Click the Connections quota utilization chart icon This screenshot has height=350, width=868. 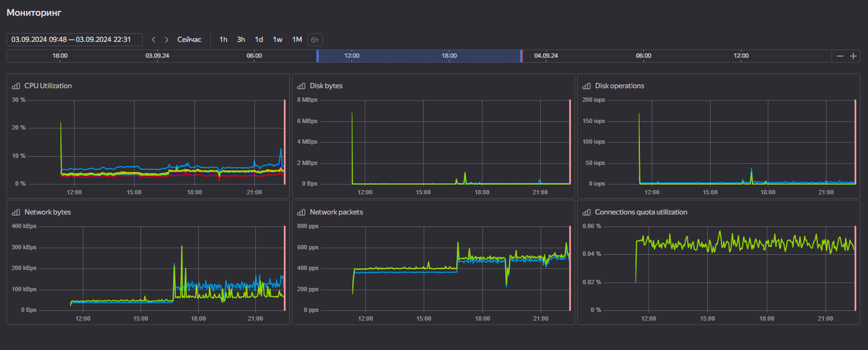click(586, 212)
